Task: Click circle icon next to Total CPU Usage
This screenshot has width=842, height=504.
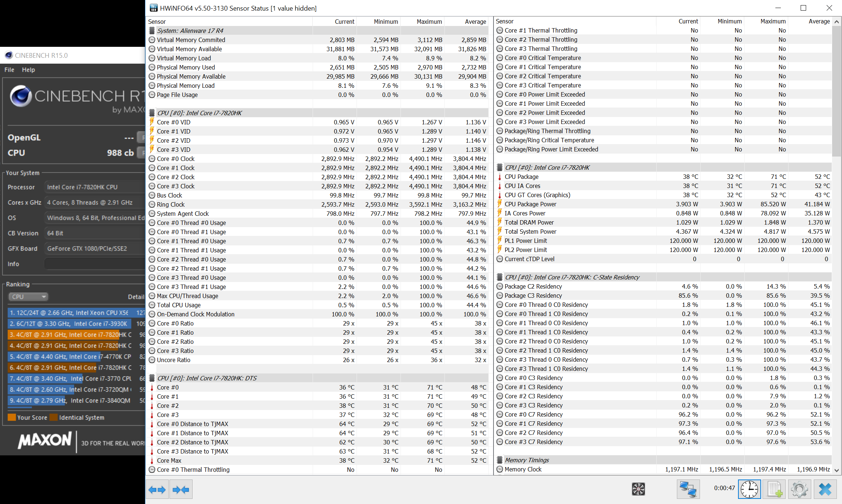Action: (152, 305)
